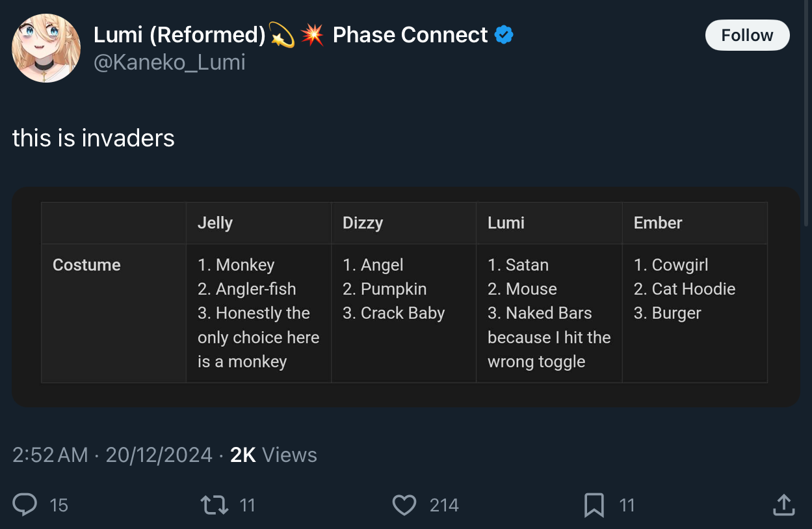The height and width of the screenshot is (529, 812).
Task: Click the "this is invaders" tweet text
Action: 94,138
